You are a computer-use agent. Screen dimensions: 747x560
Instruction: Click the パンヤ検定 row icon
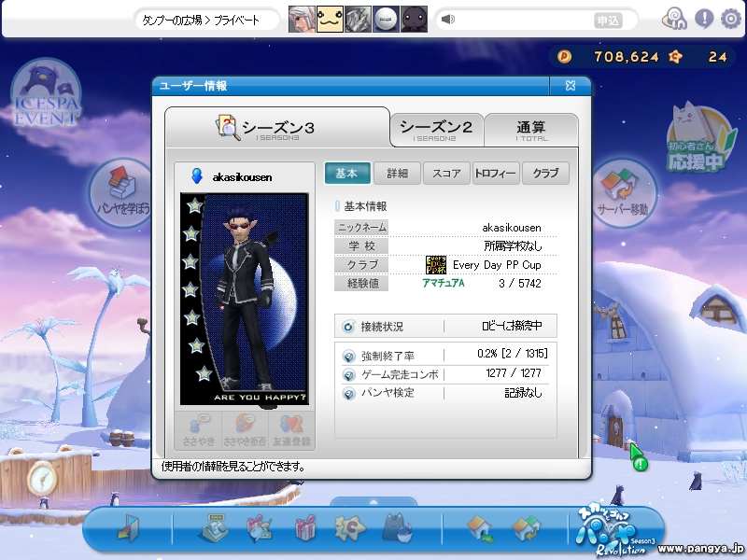pyautogui.click(x=348, y=394)
